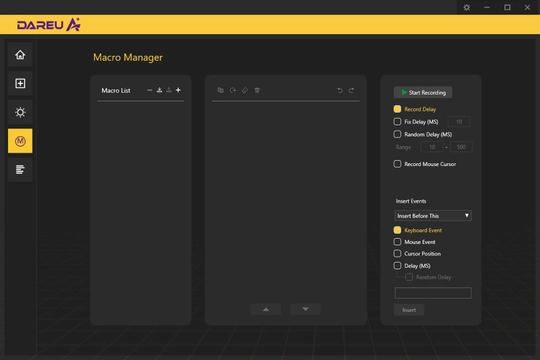
Task: Click the Insert Events label
Action: pyautogui.click(x=411, y=201)
